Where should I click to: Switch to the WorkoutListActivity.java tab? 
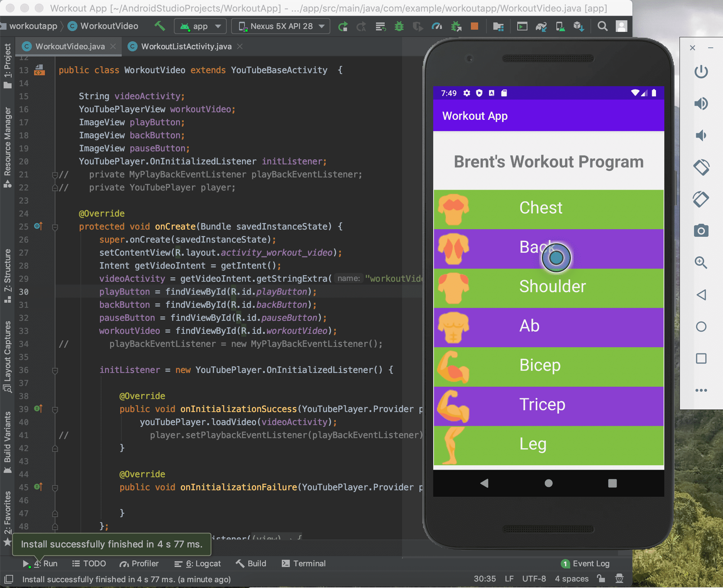[x=186, y=46]
